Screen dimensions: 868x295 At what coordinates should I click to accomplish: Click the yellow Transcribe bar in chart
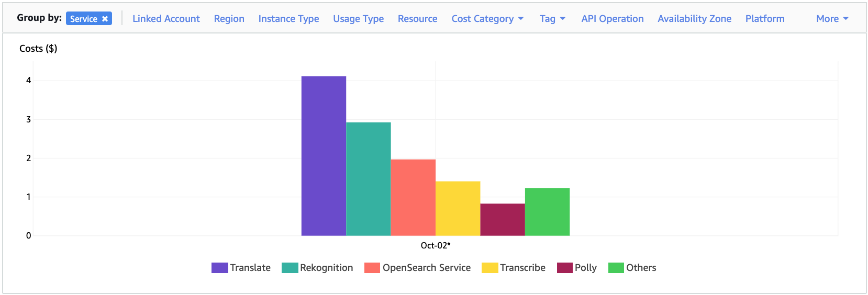(458, 208)
